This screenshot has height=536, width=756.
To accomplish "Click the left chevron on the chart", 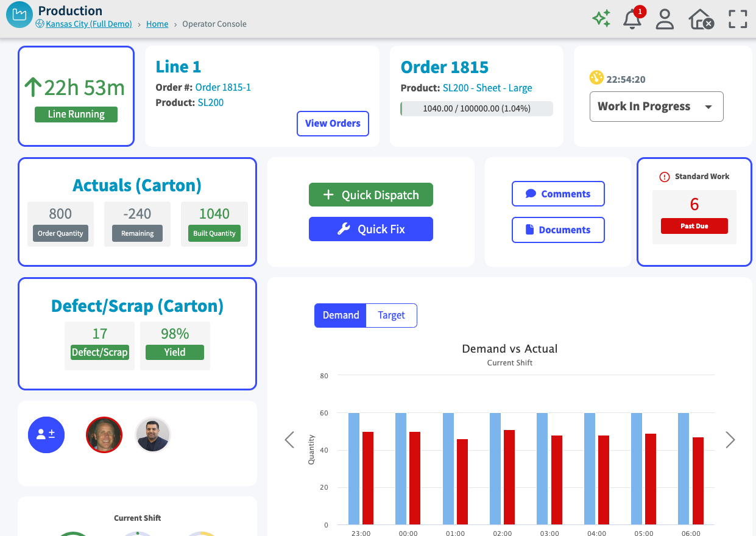I will [x=289, y=440].
